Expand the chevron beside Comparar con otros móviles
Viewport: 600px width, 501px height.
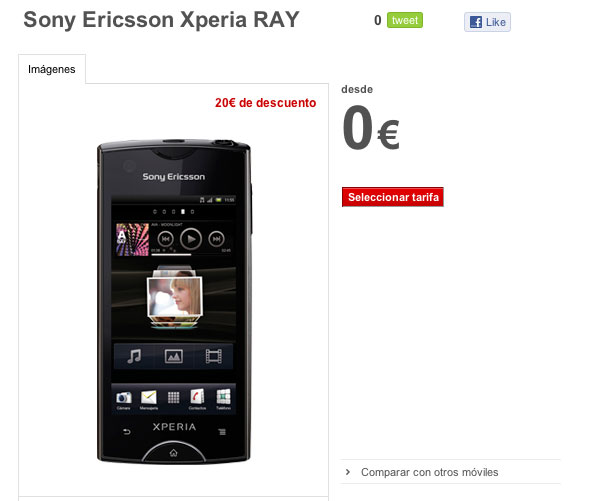point(347,472)
